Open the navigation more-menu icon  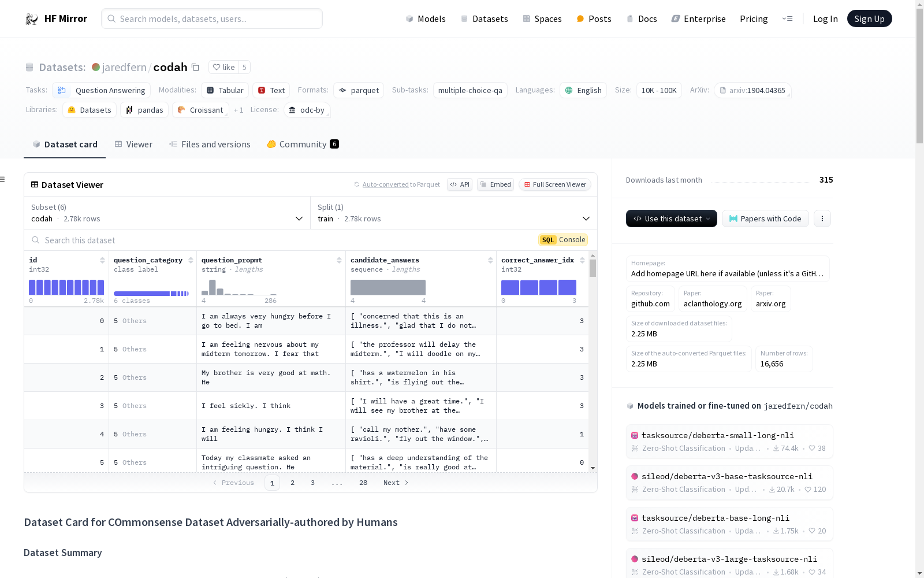787,18
